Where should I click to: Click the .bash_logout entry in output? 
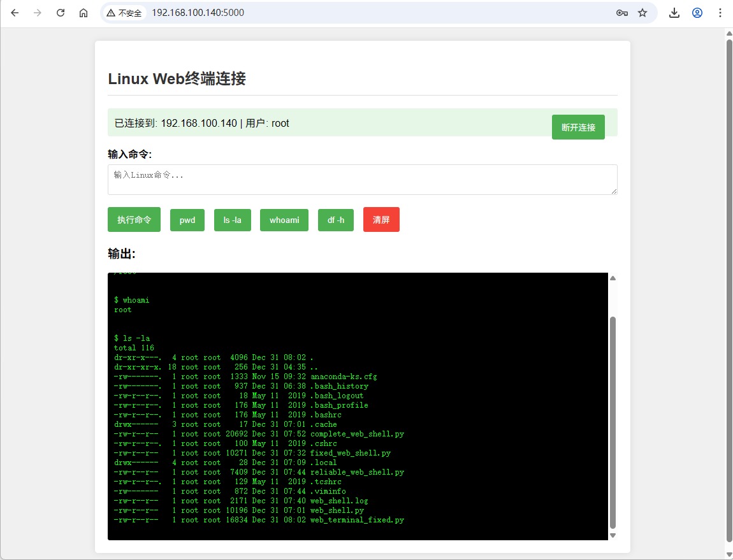(x=337, y=396)
